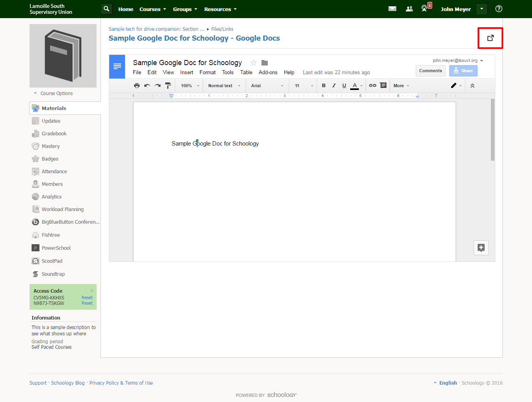Toggle bold formatting
This screenshot has height=402, width=532.
[x=324, y=86]
